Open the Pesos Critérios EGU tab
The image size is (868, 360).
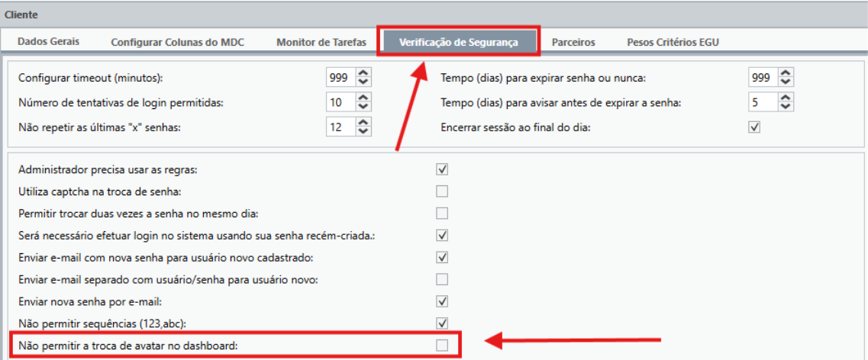[673, 42]
